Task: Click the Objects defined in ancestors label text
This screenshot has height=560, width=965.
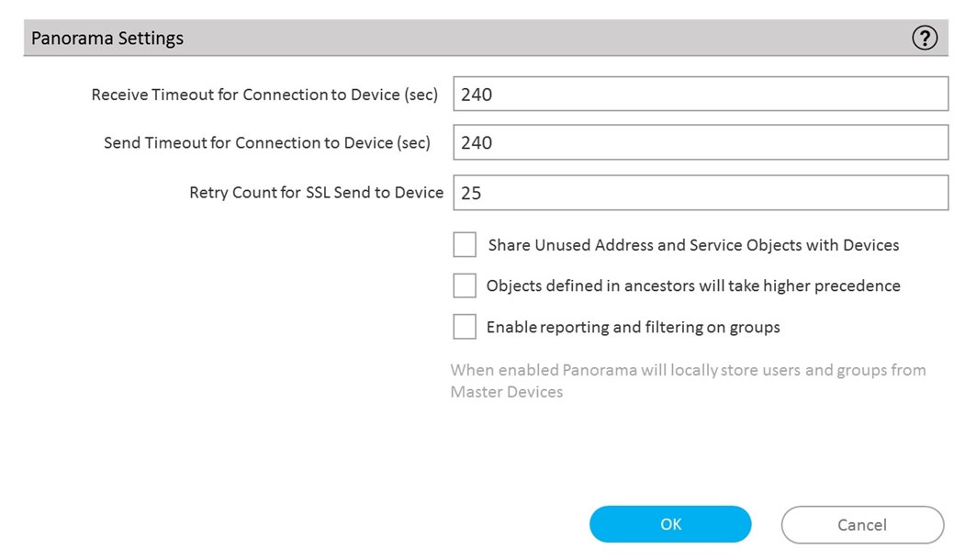Action: [693, 286]
